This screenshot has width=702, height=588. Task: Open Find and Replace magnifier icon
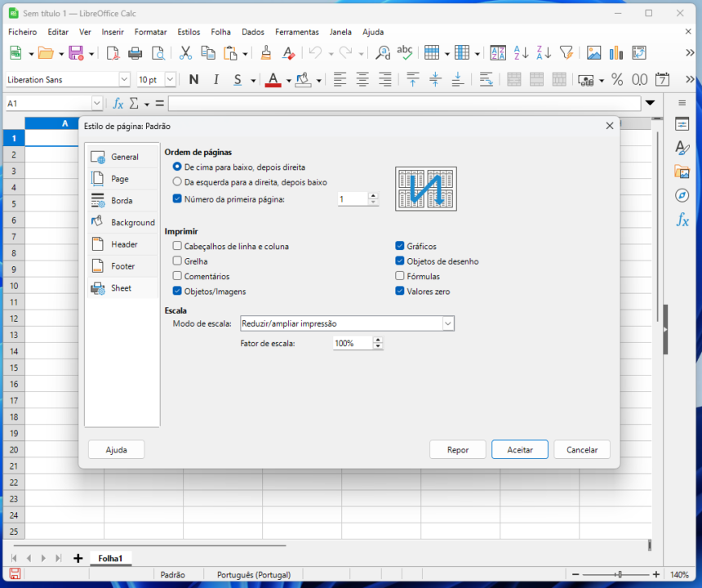coord(383,53)
